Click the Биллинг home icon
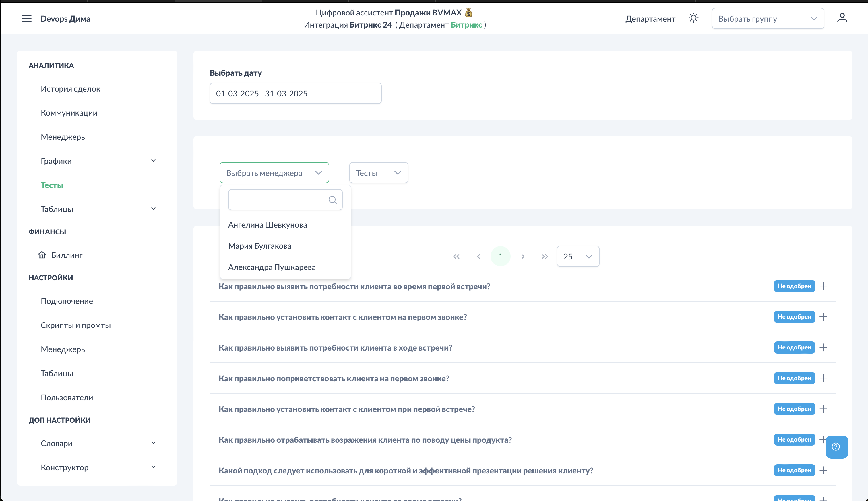 pyautogui.click(x=42, y=255)
